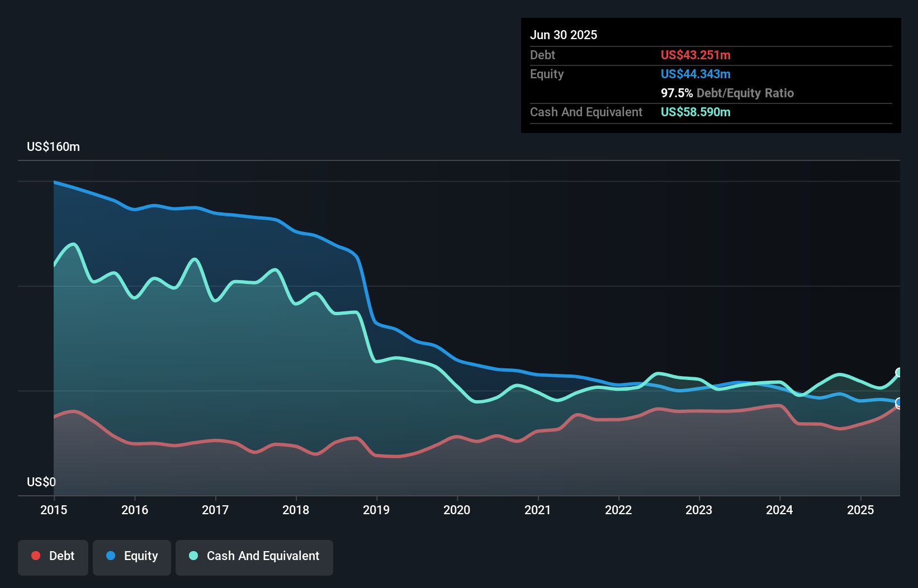Click the 2019 x-axis label

376,510
